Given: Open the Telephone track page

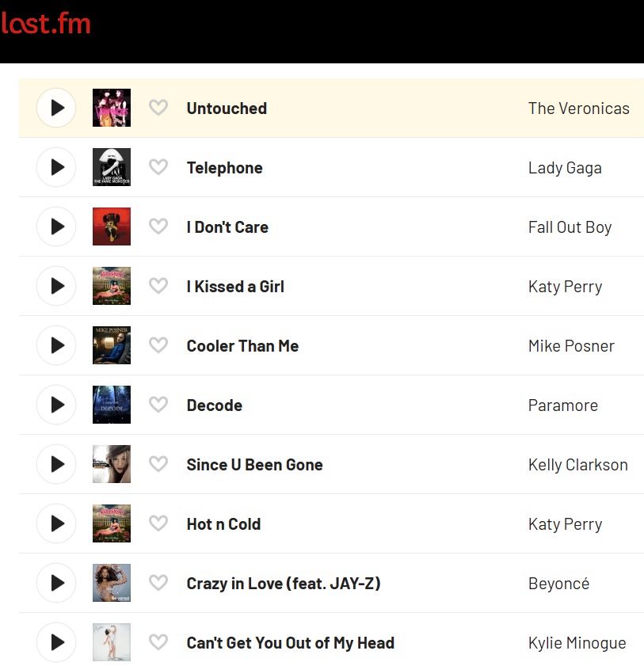Looking at the screenshot, I should (224, 168).
